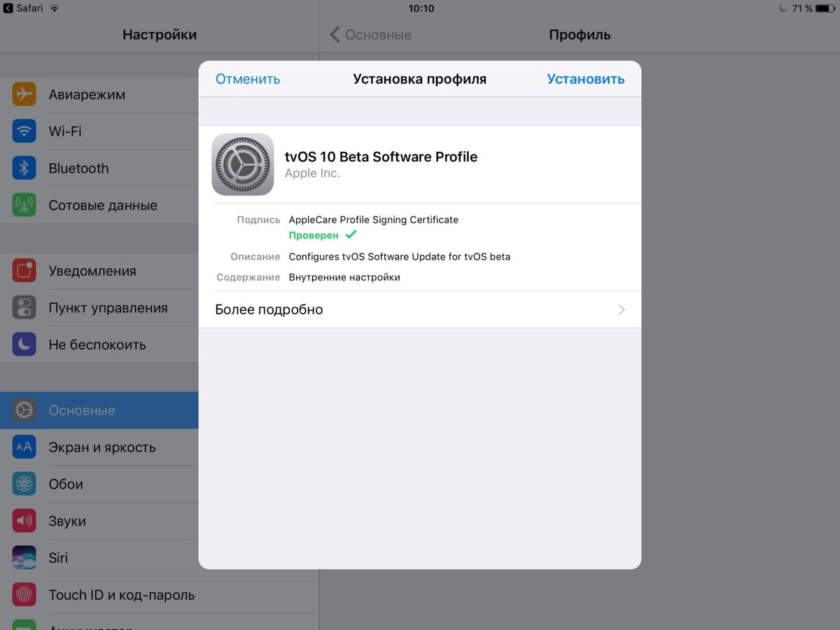Tap AppleCare Profile Signing Certificate text

(x=373, y=220)
